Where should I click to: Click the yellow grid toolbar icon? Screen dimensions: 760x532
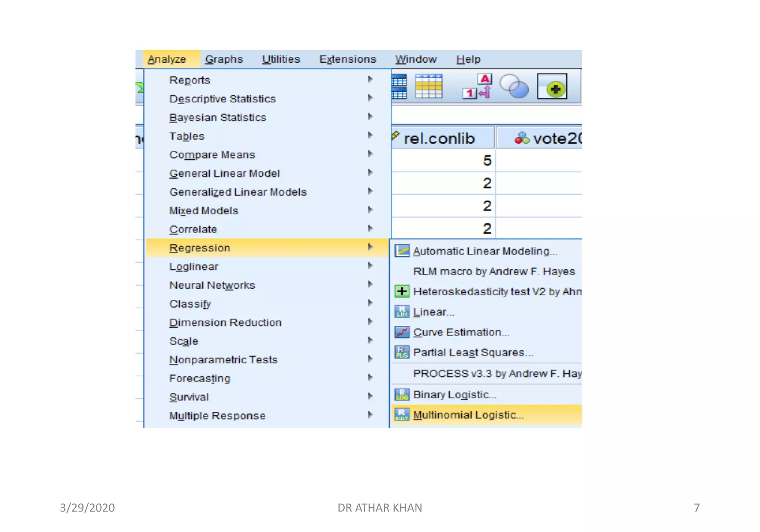pyautogui.click(x=429, y=86)
